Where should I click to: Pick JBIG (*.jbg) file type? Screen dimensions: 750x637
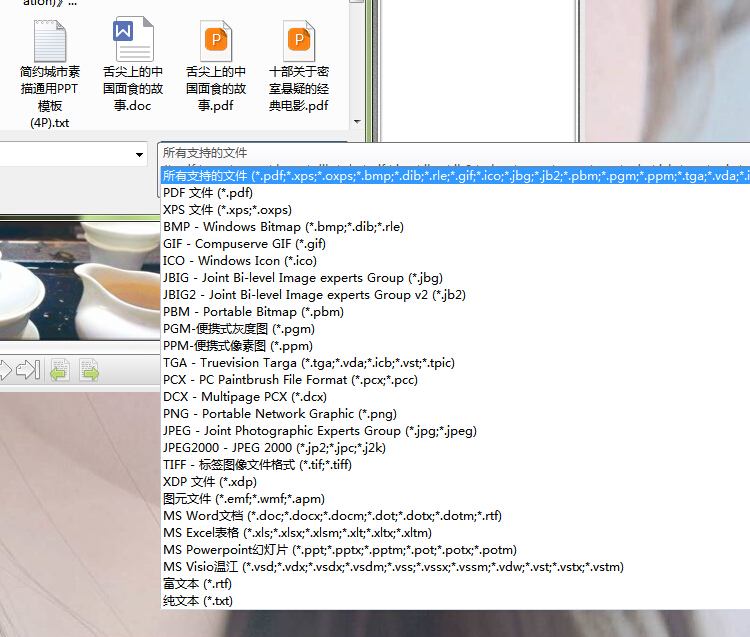(x=455, y=277)
